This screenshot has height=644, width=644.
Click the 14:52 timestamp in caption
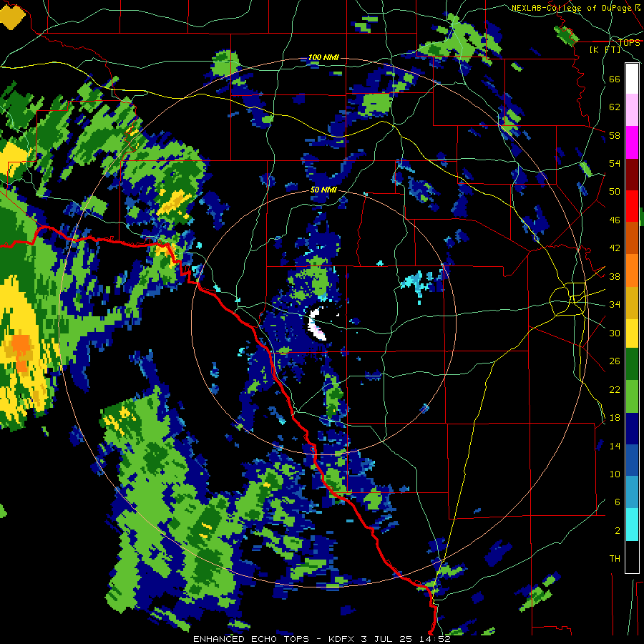point(436,639)
